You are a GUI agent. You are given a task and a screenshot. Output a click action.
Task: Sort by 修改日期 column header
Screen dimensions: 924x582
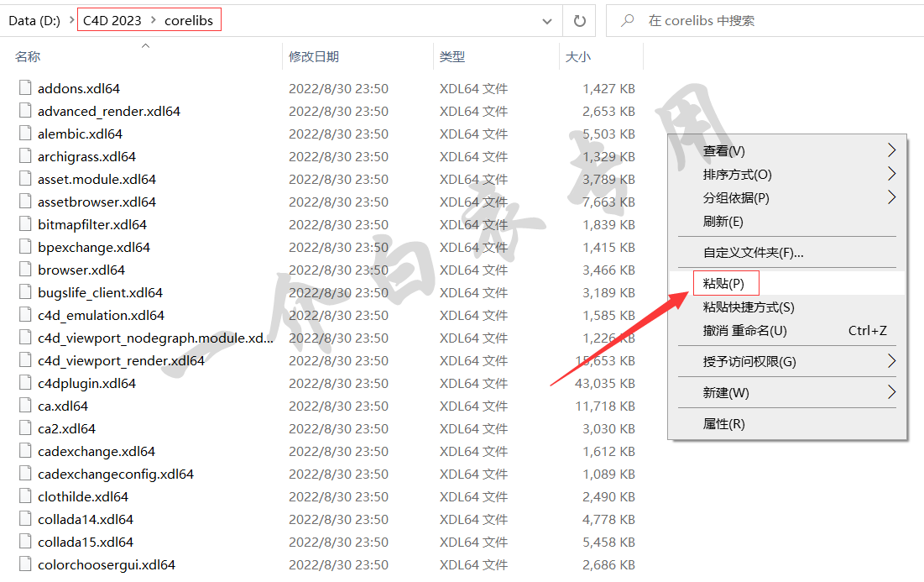[314, 56]
